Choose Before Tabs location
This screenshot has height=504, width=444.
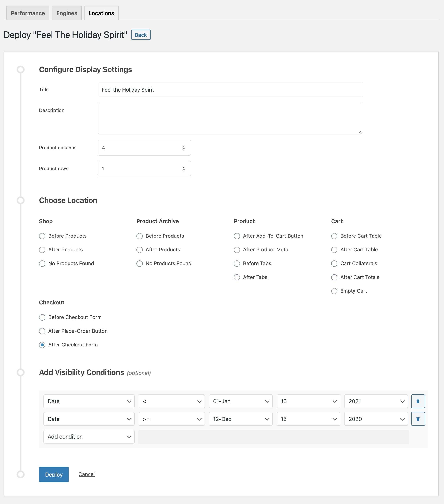pyautogui.click(x=237, y=264)
